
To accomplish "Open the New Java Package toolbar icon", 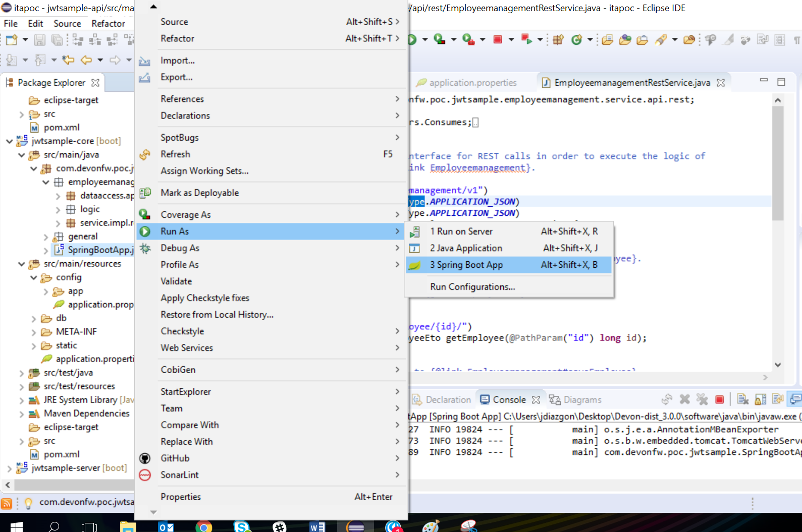I will point(558,39).
